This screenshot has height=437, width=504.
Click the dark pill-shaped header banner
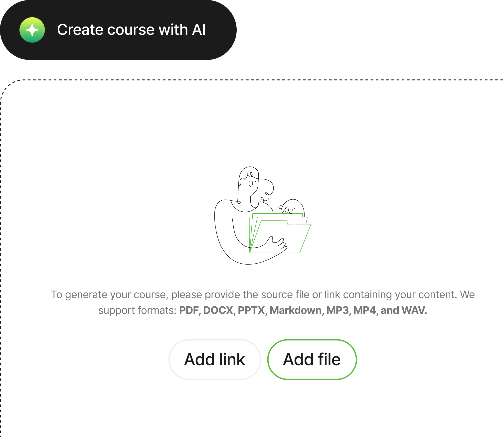click(118, 30)
